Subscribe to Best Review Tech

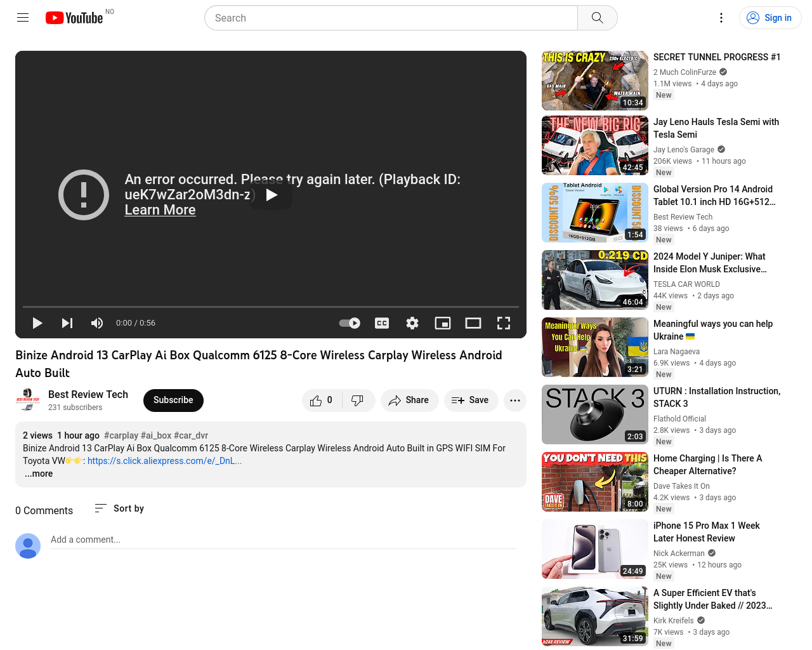(173, 401)
